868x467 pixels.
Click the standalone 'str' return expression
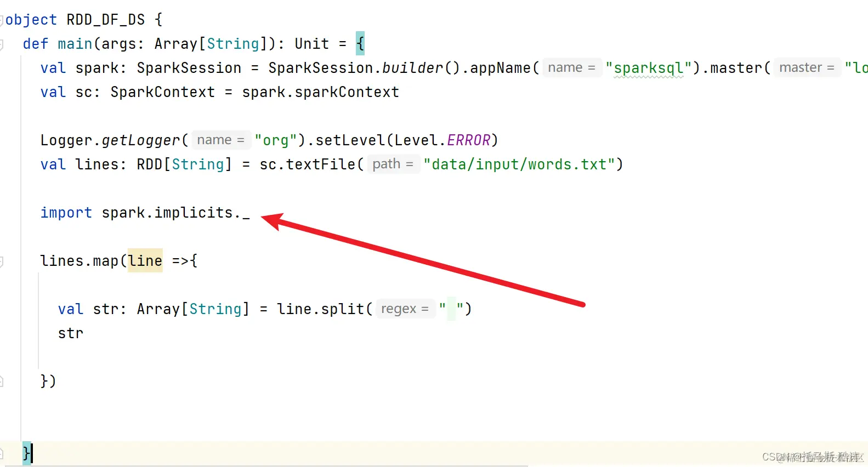coord(71,333)
